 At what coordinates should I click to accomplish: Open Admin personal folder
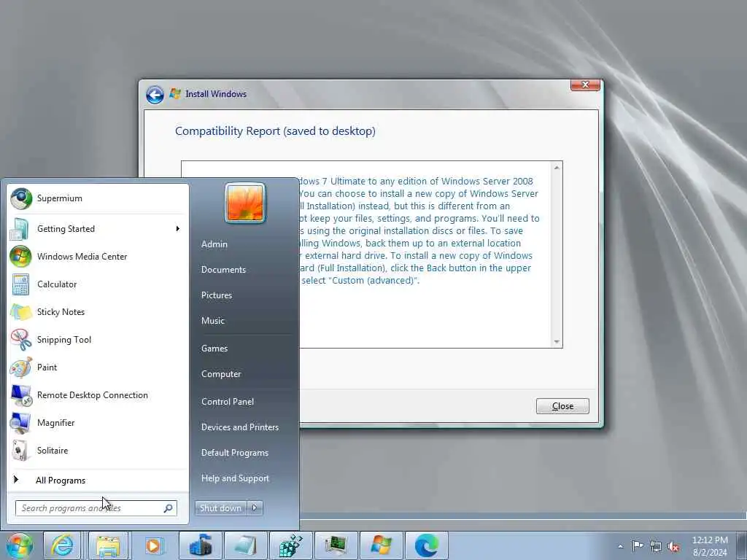pyautogui.click(x=214, y=244)
